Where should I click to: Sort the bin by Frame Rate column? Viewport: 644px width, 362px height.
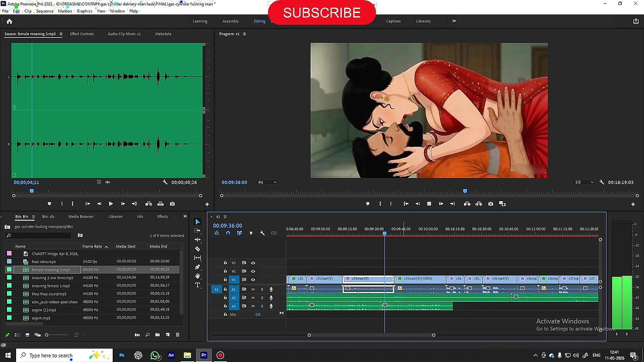(92, 246)
